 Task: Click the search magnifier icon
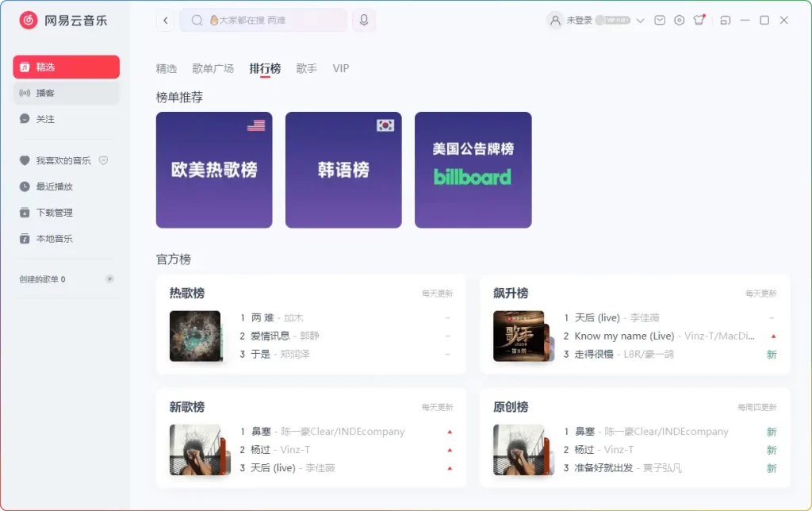[x=197, y=20]
